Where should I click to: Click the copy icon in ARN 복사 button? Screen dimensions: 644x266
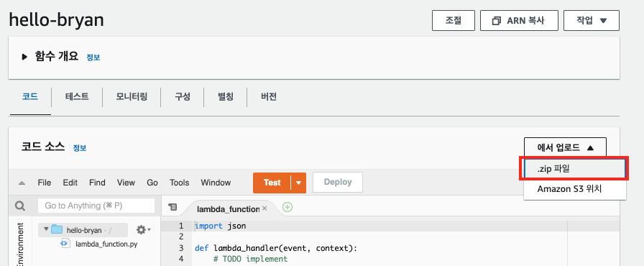[497, 21]
